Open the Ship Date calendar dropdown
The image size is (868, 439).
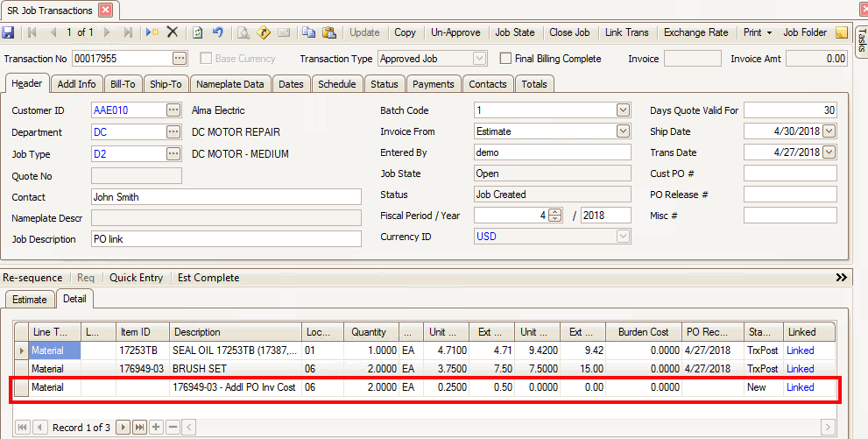click(x=829, y=131)
